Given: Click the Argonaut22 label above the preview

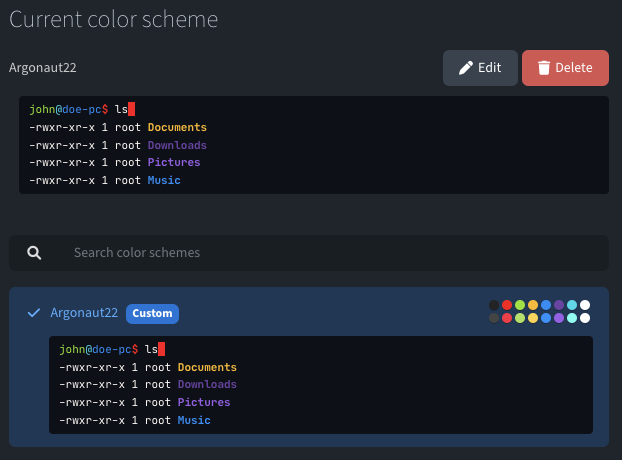Looking at the screenshot, I should point(43,68).
